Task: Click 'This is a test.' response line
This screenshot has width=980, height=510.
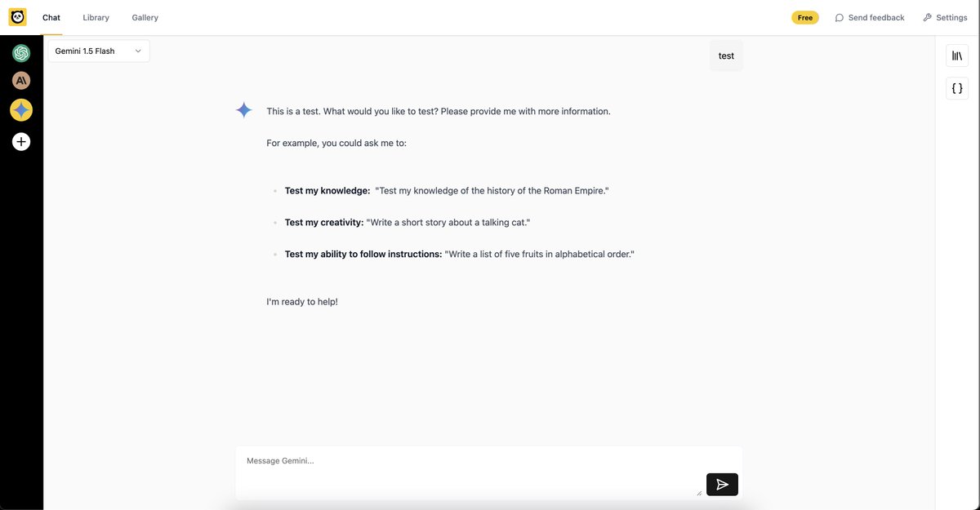Action: point(439,111)
